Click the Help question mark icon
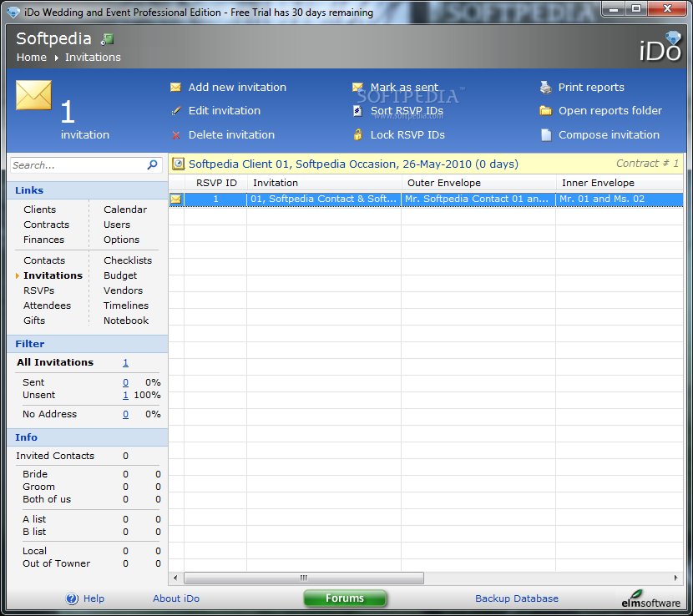This screenshot has height=616, width=693. pos(72,598)
